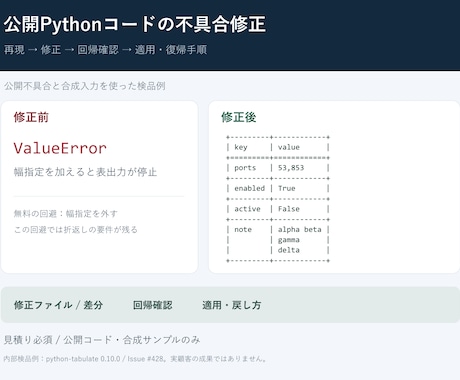460x380 pixels.
Task: Click the 見積り必須 / 公開コード footer text
Action: pos(102,340)
